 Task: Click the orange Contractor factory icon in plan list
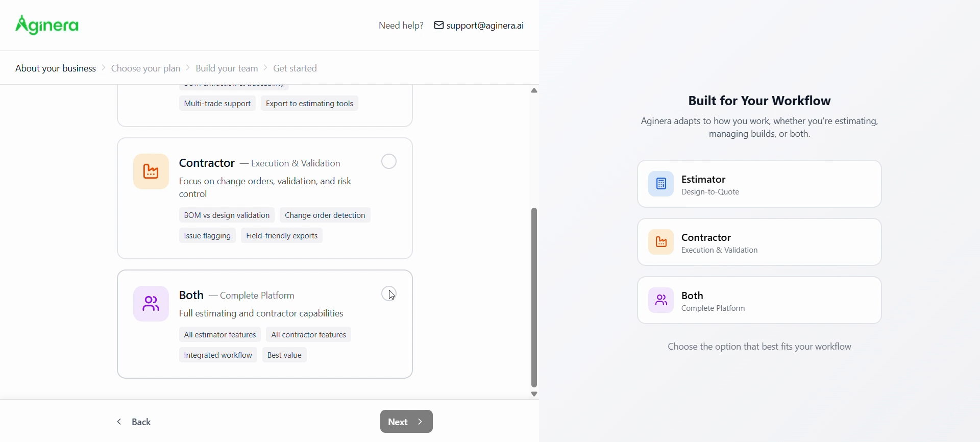[x=151, y=171]
